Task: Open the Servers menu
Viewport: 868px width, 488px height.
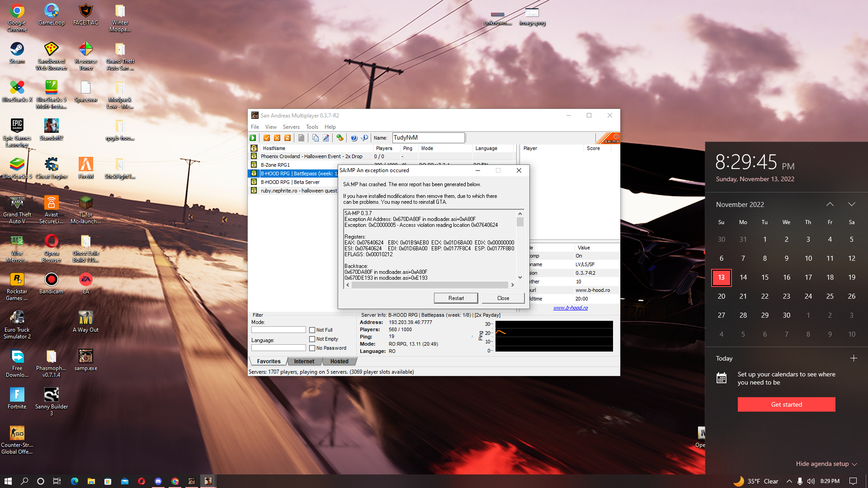Action: point(291,127)
